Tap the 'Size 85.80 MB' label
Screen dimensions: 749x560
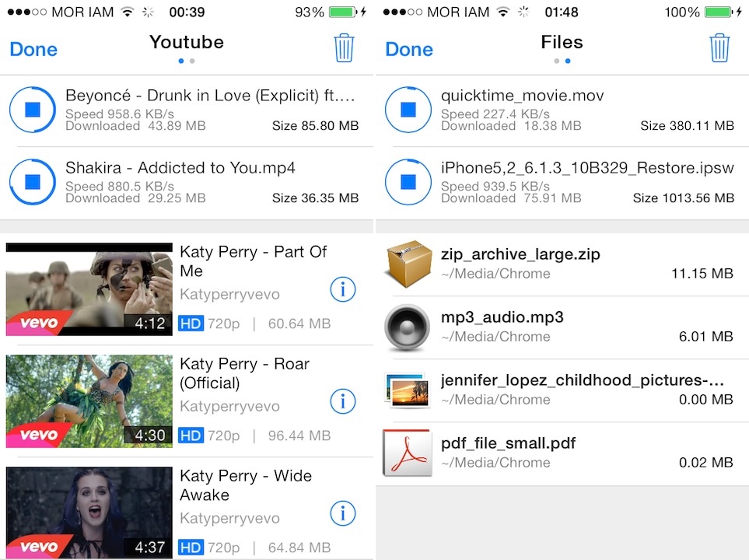coord(315,126)
